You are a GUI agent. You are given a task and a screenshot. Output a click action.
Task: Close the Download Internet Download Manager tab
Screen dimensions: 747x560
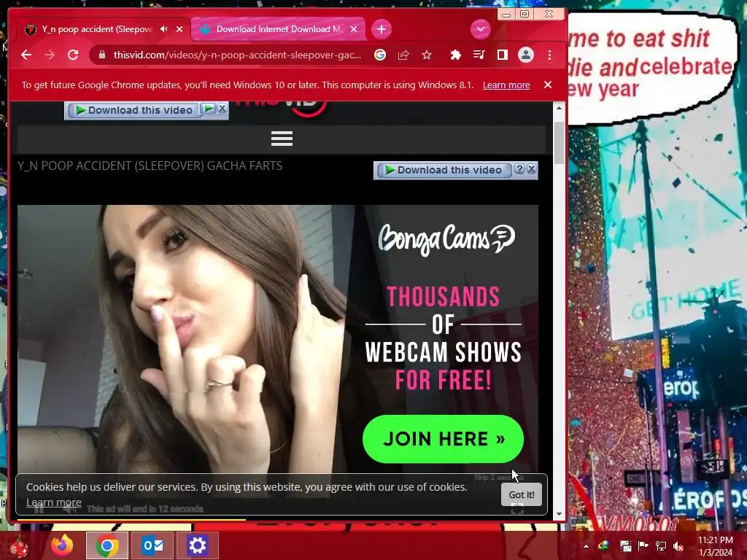[354, 29]
